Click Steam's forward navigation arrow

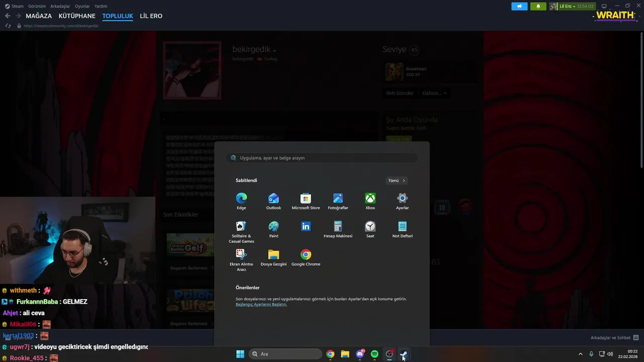18,16
